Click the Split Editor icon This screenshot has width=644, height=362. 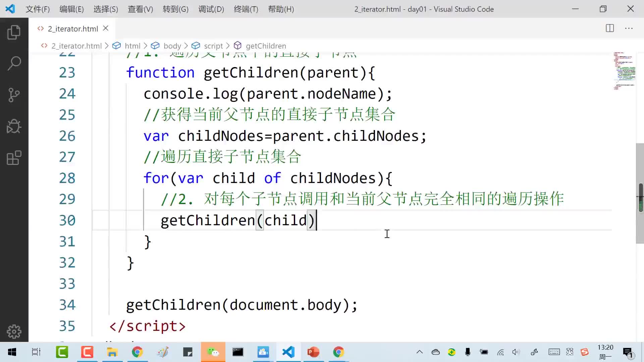click(610, 28)
